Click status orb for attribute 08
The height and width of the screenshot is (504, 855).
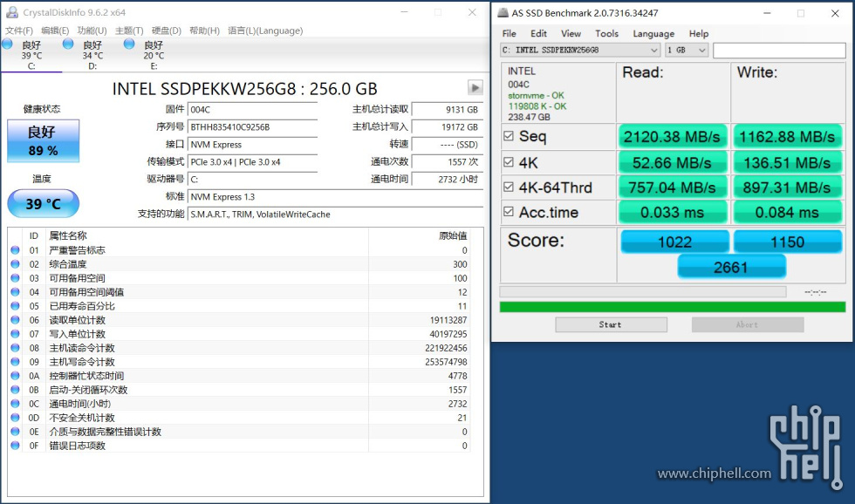pyautogui.click(x=16, y=348)
